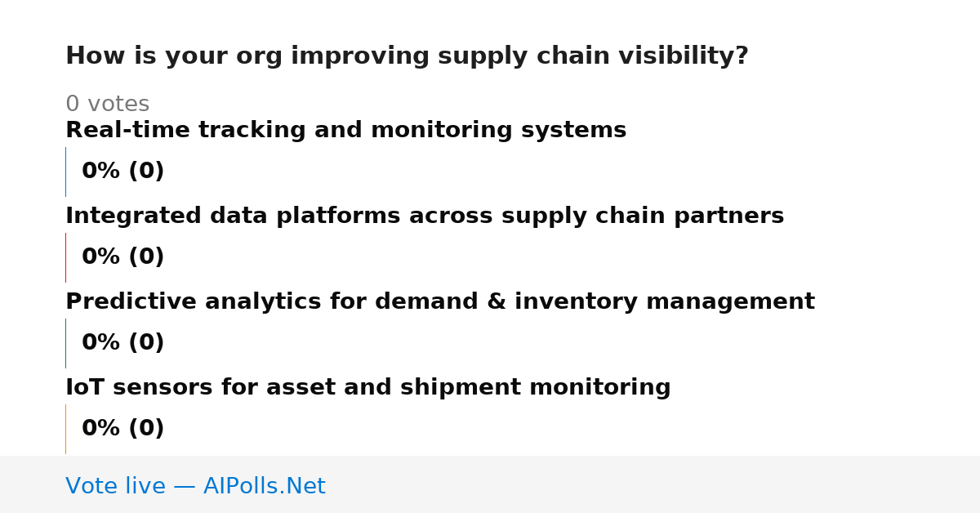Click the gray footer bar background
This screenshot has height=513, width=980.
pyautogui.click(x=653, y=484)
